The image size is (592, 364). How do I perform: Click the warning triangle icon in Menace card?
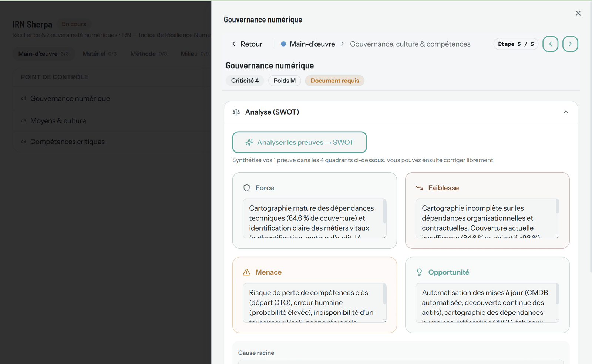247,272
